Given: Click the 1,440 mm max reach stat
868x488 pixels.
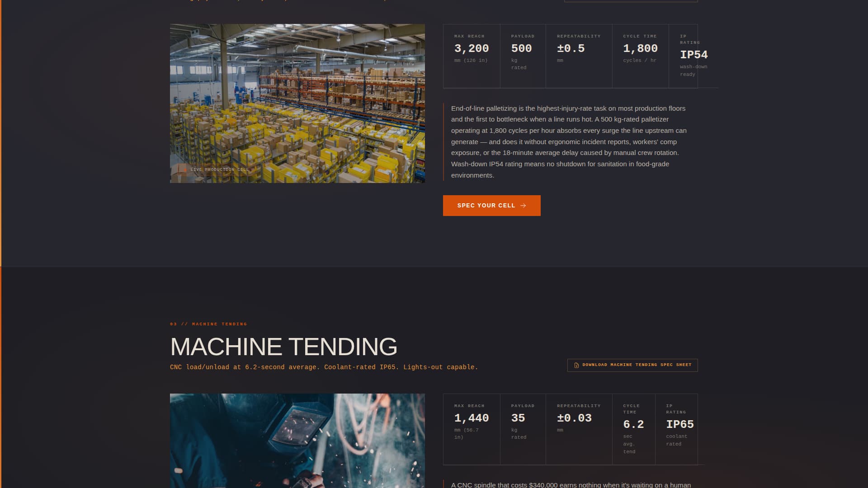Looking at the screenshot, I should (472, 418).
